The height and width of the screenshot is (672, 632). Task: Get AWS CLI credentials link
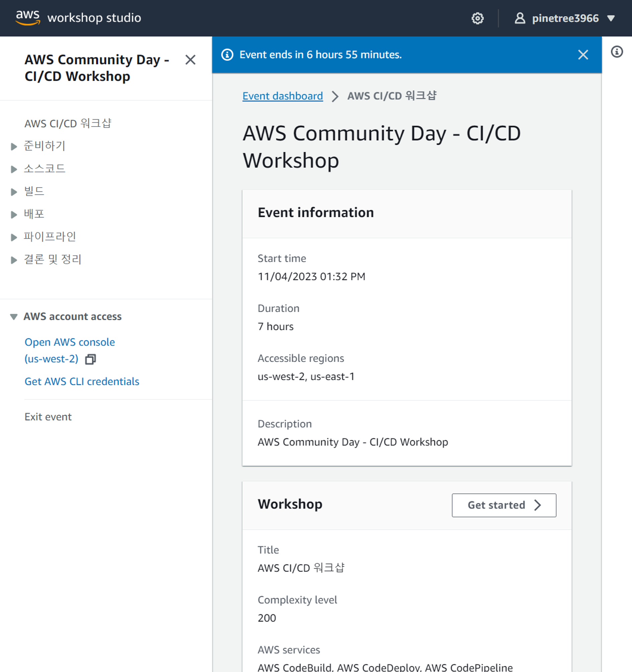[x=82, y=381]
